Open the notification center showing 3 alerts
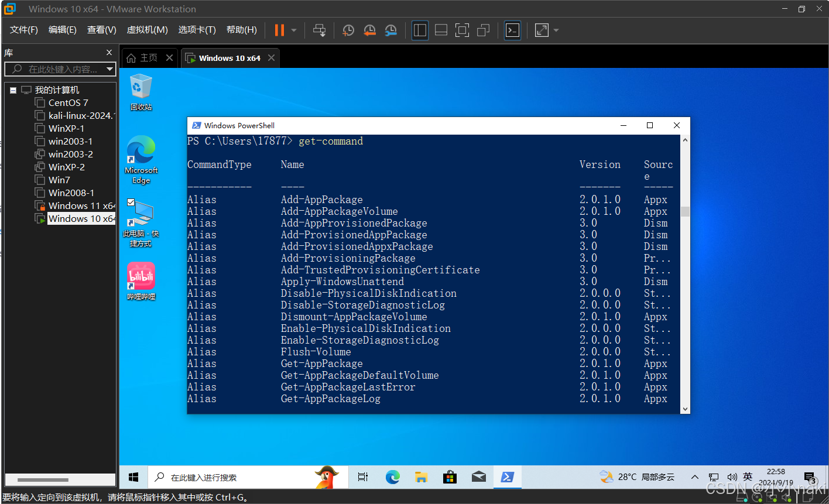This screenshot has width=829, height=504. [810, 477]
